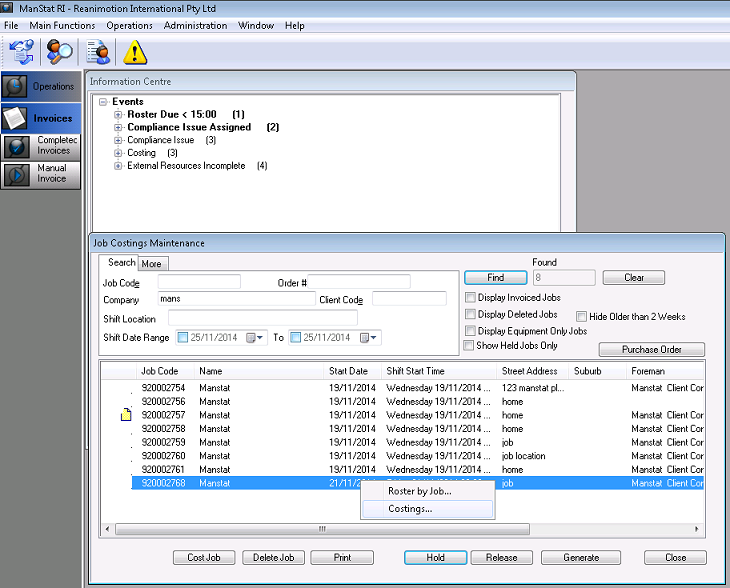Open the Help menu
The height and width of the screenshot is (588, 730).
click(x=295, y=26)
